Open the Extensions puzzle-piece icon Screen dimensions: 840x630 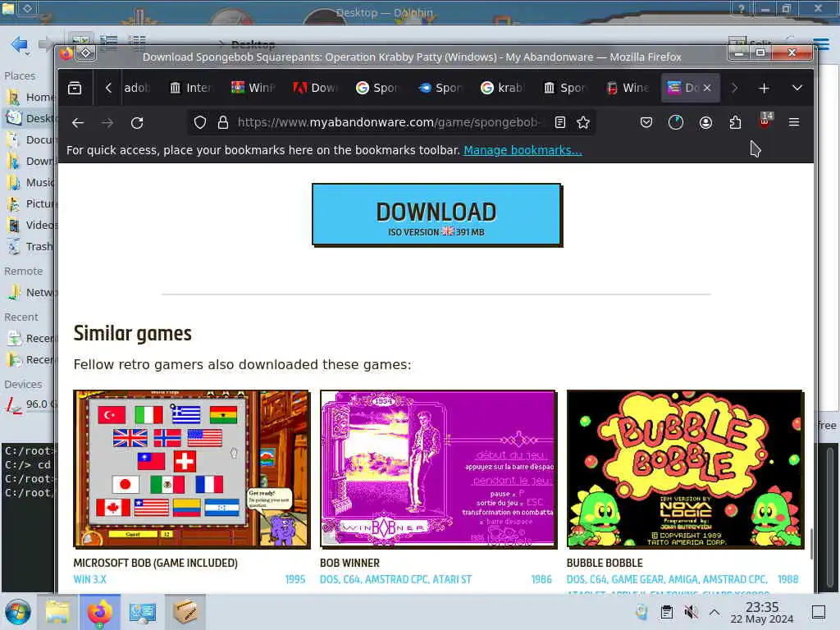coord(735,123)
